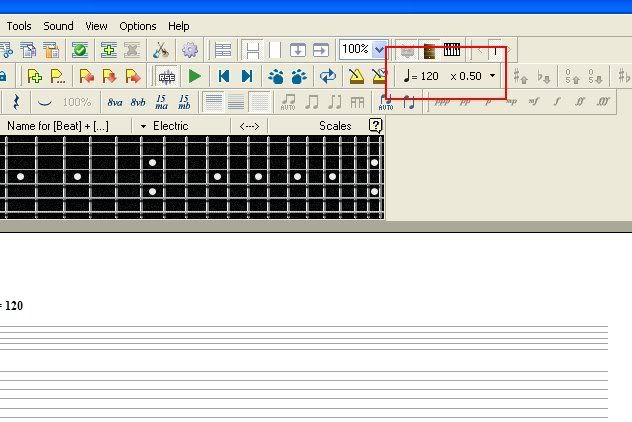This screenshot has height=422, width=632.
Task: Click the gray square beam bracket icon
Action: pos(357,102)
